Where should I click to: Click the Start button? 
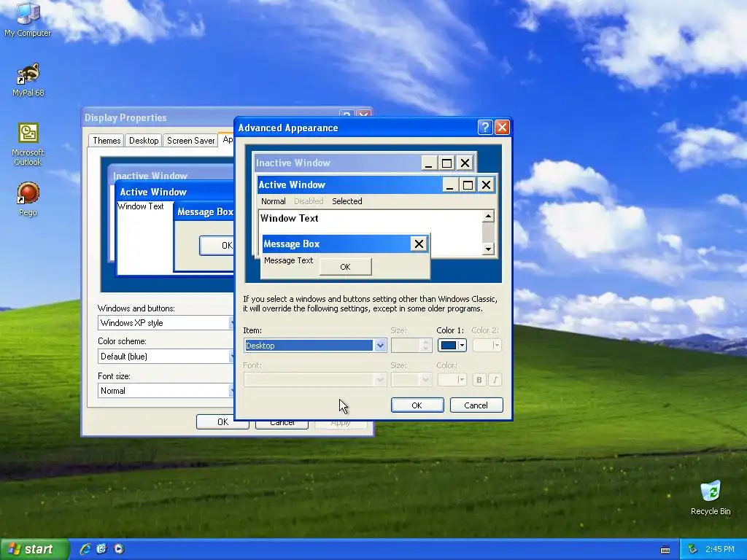[34, 549]
